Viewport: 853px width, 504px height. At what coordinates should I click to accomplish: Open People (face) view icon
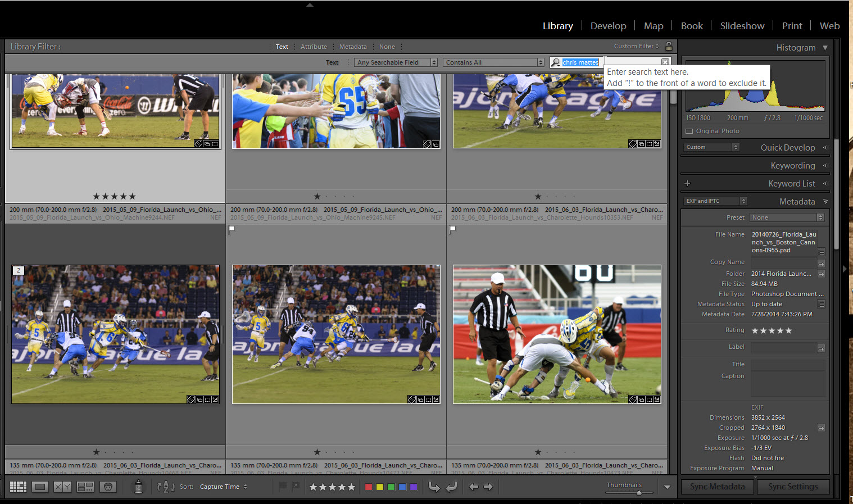tap(108, 487)
